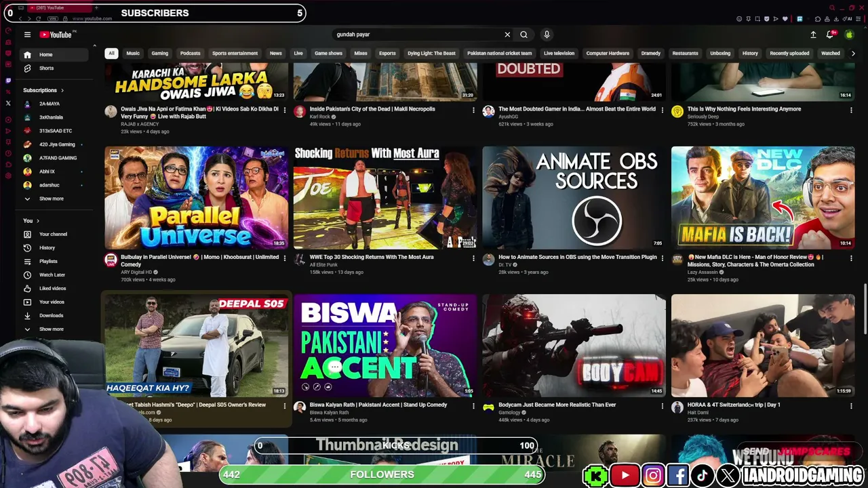Open options for Most Doubted Gamer video
This screenshot has height=488, width=868.
tap(663, 110)
